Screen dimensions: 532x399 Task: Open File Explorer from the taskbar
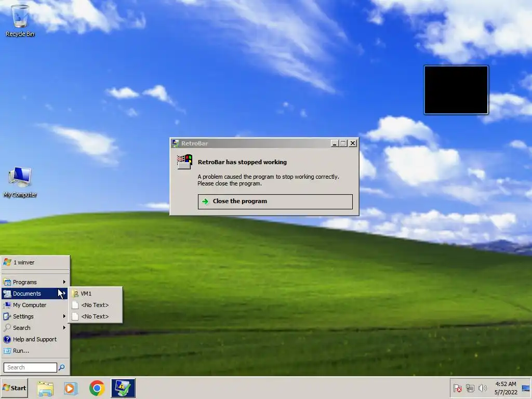(45, 388)
